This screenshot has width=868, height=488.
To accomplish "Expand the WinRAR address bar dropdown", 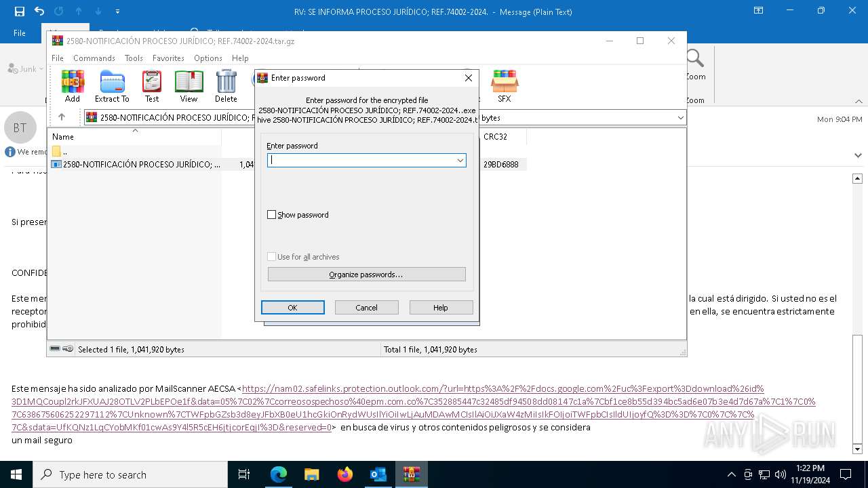I will click(680, 117).
